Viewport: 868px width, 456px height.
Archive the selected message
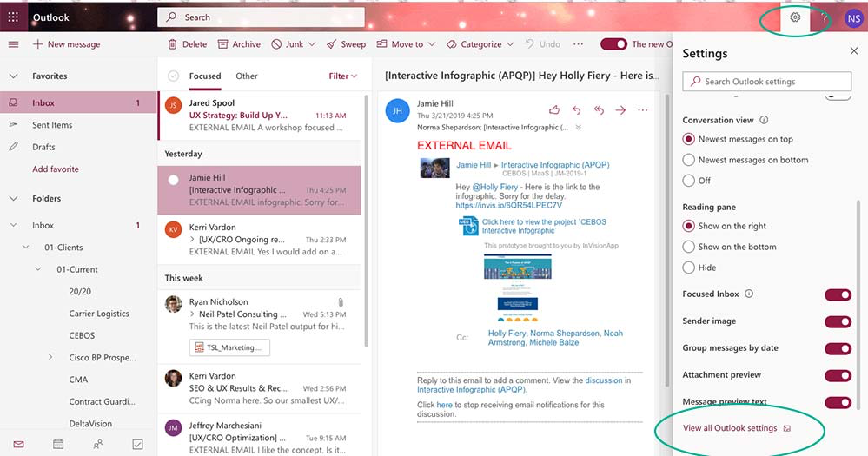(x=239, y=44)
